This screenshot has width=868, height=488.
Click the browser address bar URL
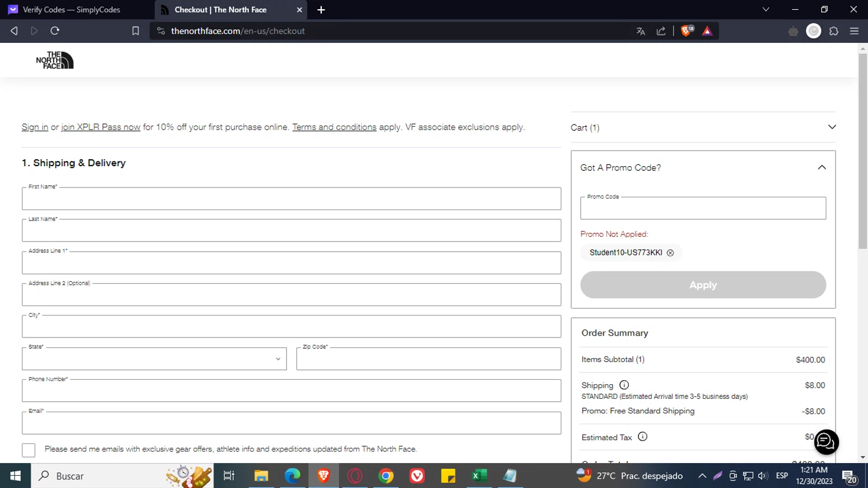(238, 31)
